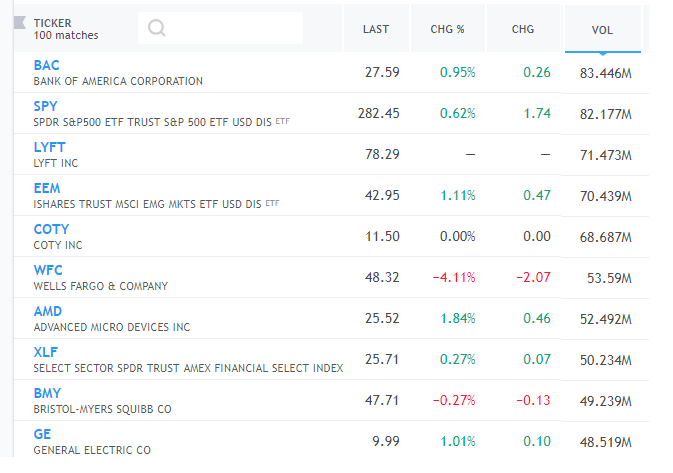The height and width of the screenshot is (473, 673).
Task: Click 'ISHARES TRUST MSCI EMG MKTS ETF USD DIS' text
Action: 147,204
